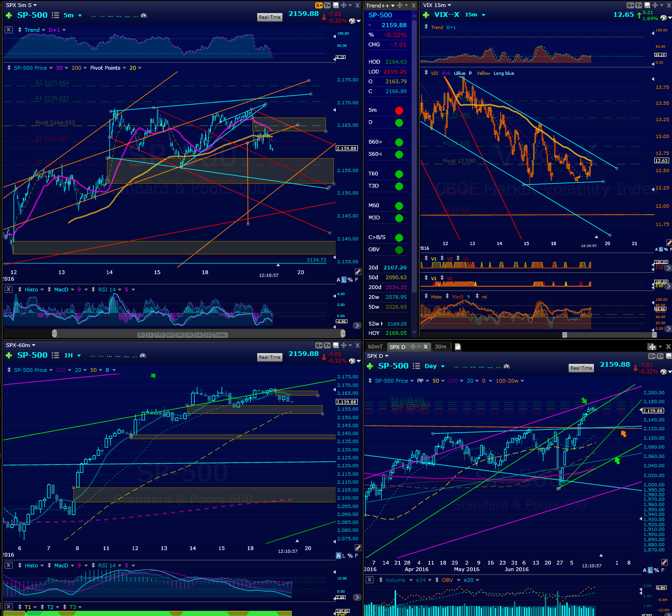
Task: Toggle the S button in SPX 5m panel header
Action: tap(319, 6)
